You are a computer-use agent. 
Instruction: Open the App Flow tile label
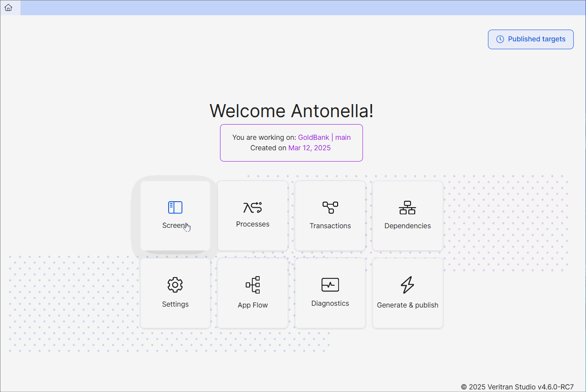coord(253,305)
